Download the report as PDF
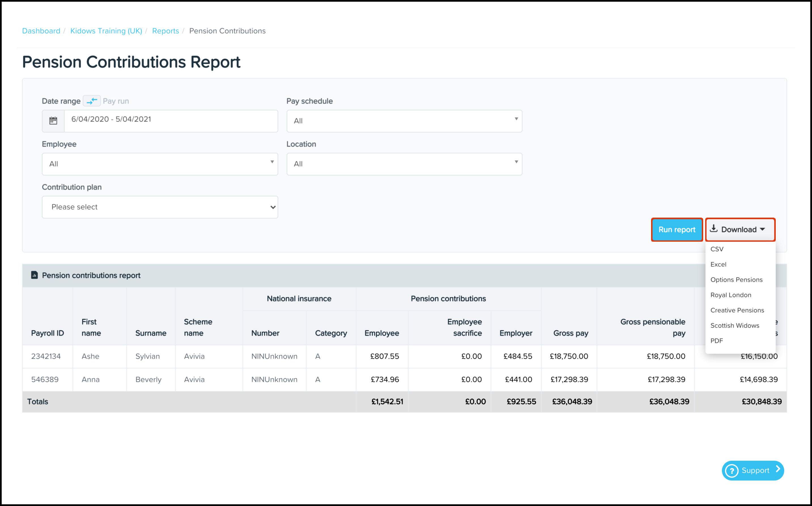Viewport: 812px width, 506px height. click(717, 341)
